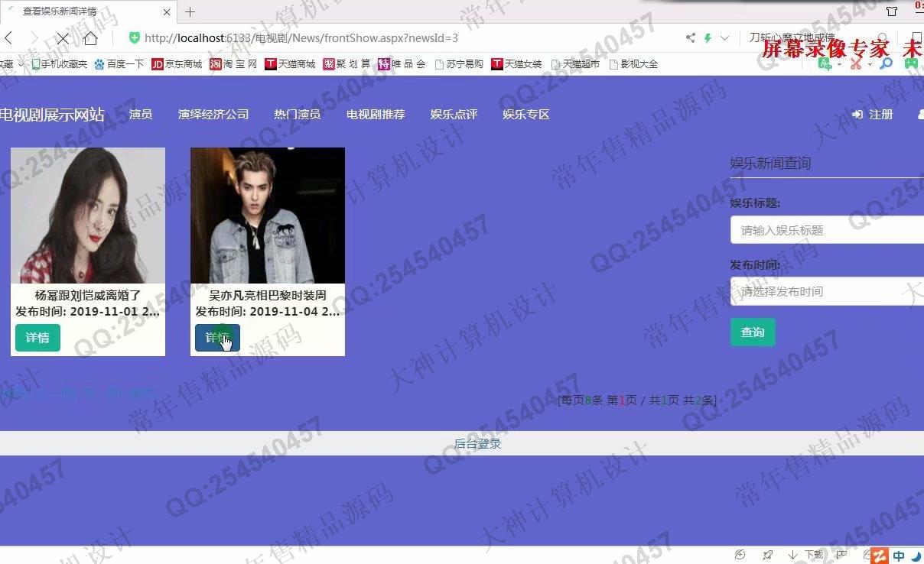Select the 查看娱乐新闻详情 browser tab
The width and height of the screenshot is (924, 564).
click(88, 11)
